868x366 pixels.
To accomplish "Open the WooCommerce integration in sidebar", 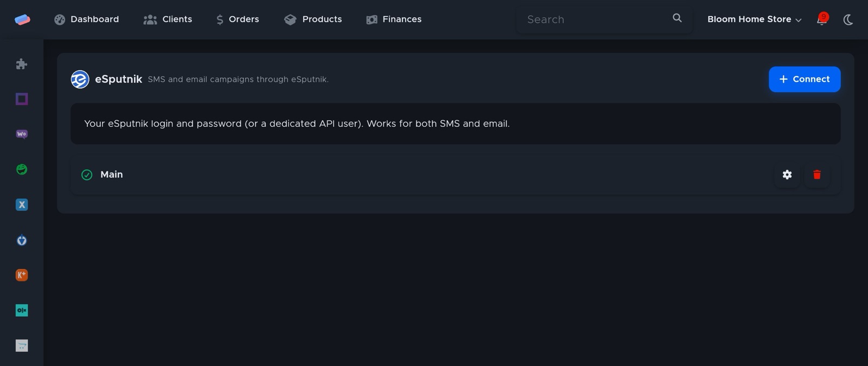I will click(22, 134).
